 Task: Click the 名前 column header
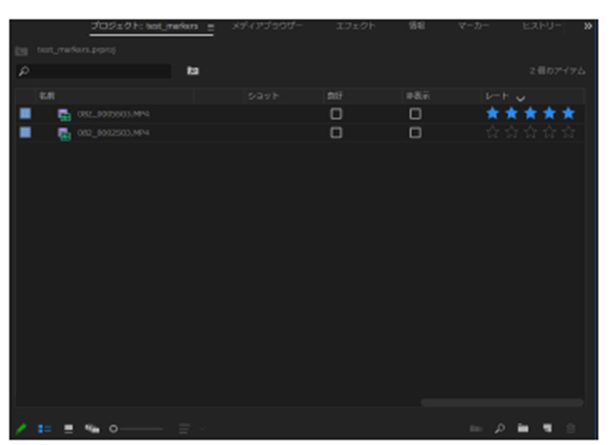pos(47,96)
